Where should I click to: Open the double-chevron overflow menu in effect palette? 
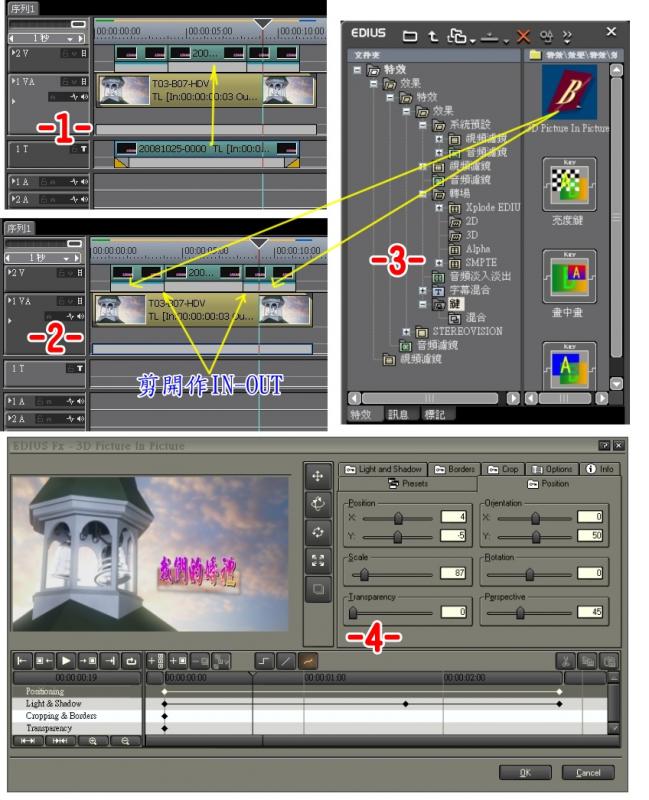point(567,36)
